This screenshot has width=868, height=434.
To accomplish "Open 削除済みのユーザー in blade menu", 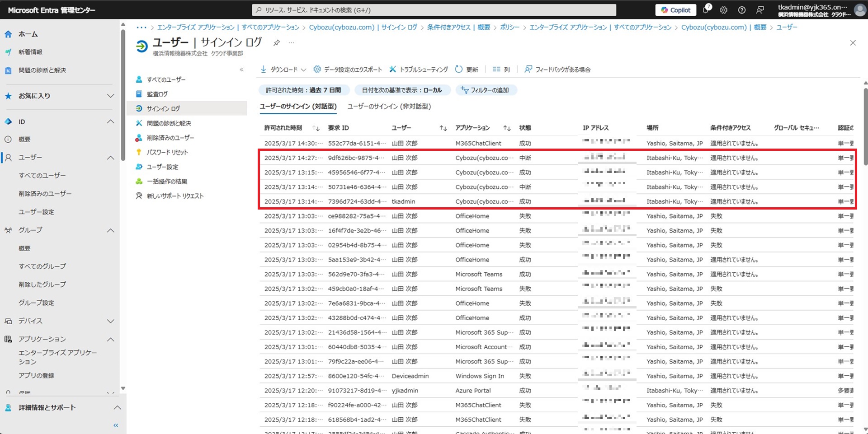I will click(x=170, y=138).
